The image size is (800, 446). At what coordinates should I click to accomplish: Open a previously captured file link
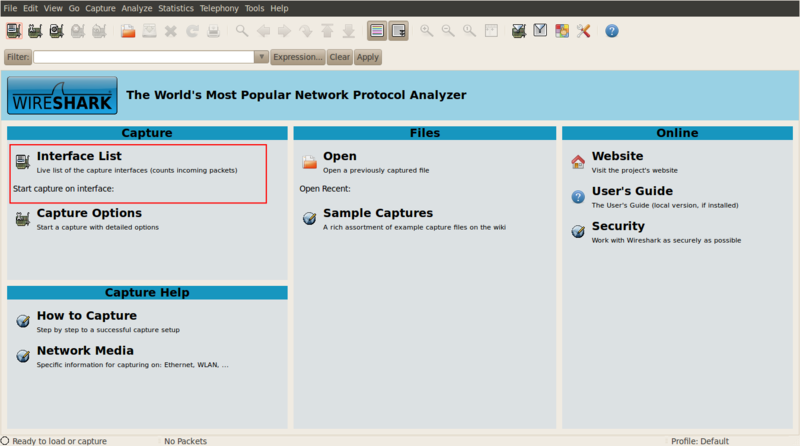point(340,156)
